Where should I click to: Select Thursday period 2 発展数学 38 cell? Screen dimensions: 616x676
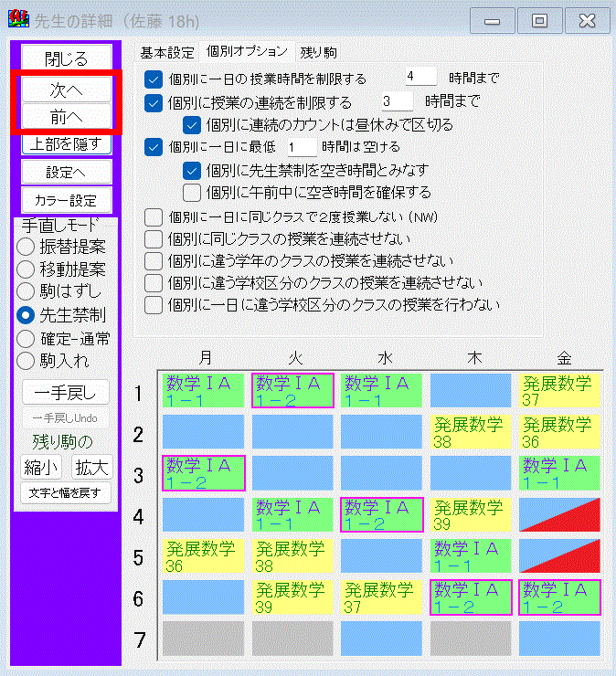click(471, 432)
